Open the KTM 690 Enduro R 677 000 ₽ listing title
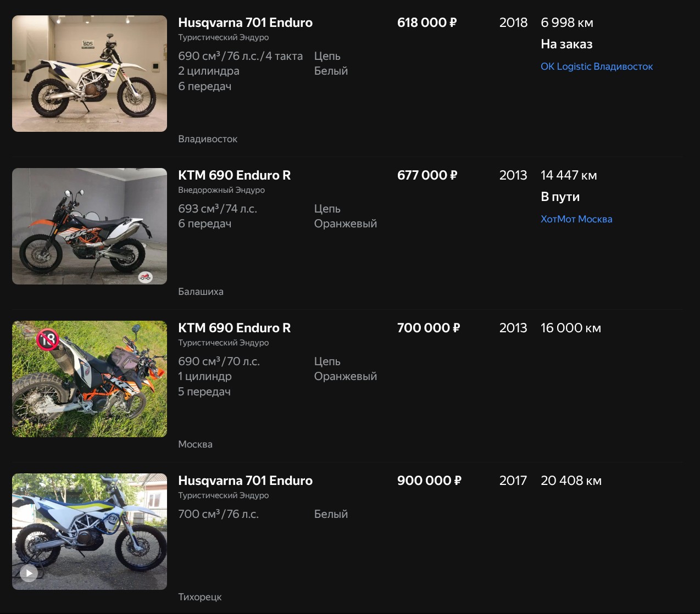Screen dimensions: 700x614 (x=234, y=175)
